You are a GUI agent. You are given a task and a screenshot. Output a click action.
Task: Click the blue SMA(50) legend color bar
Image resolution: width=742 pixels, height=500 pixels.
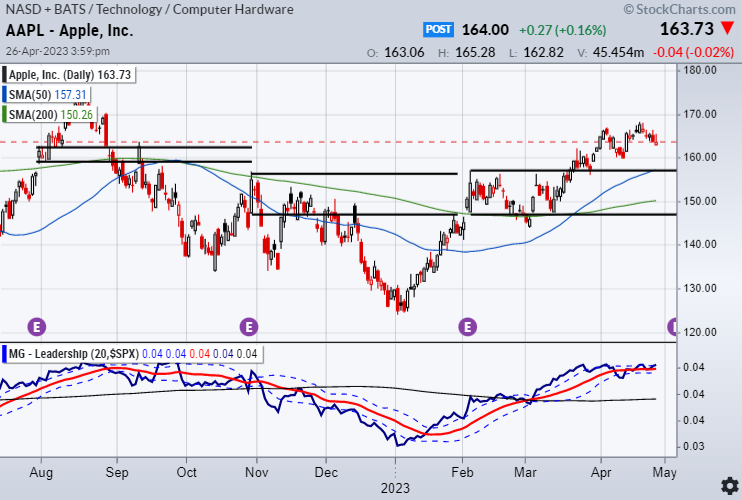click(x=5, y=95)
